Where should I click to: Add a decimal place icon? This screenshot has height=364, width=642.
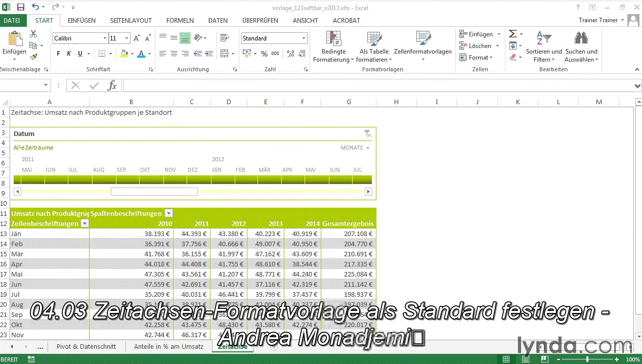(x=291, y=54)
